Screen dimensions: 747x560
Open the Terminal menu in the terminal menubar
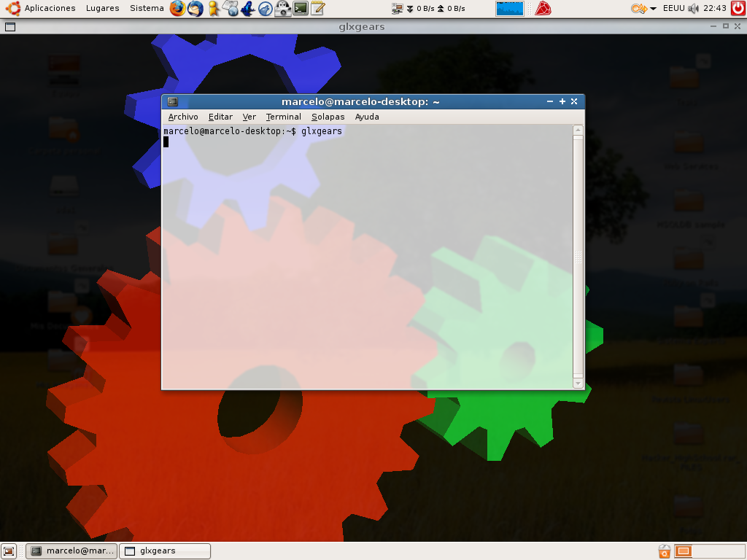(284, 117)
